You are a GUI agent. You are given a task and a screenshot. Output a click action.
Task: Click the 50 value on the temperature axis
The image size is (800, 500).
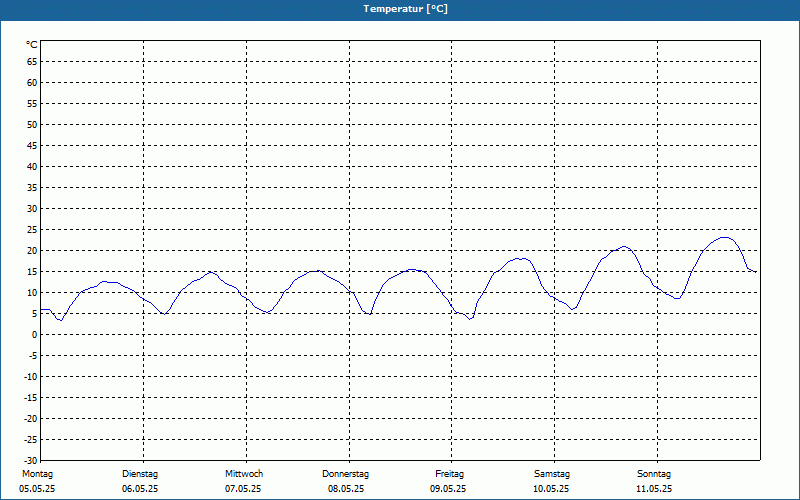click(x=32, y=124)
